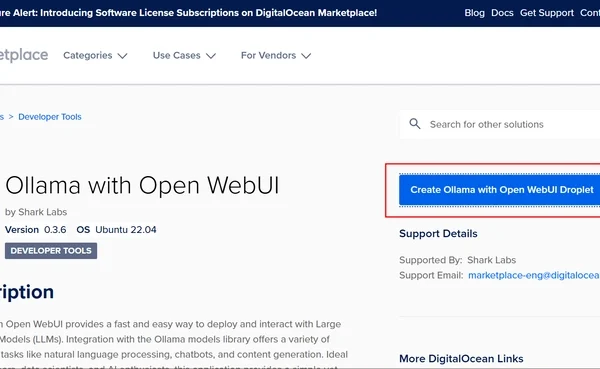600x369 pixels.
Task: Open the marketplace-eng support email link
Action: pyautogui.click(x=534, y=275)
